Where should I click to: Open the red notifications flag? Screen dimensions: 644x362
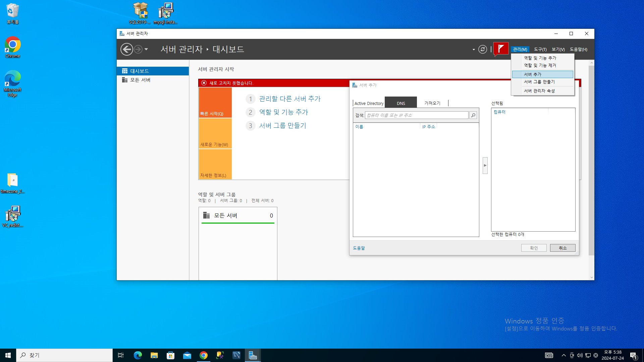501,49
